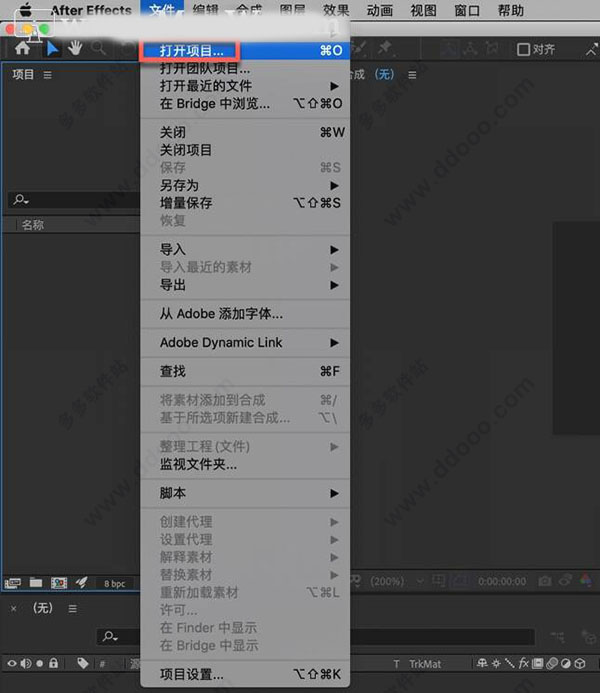The height and width of the screenshot is (693, 600).
Task: Open the 合成 viewer panel menu icon
Action: tap(412, 75)
